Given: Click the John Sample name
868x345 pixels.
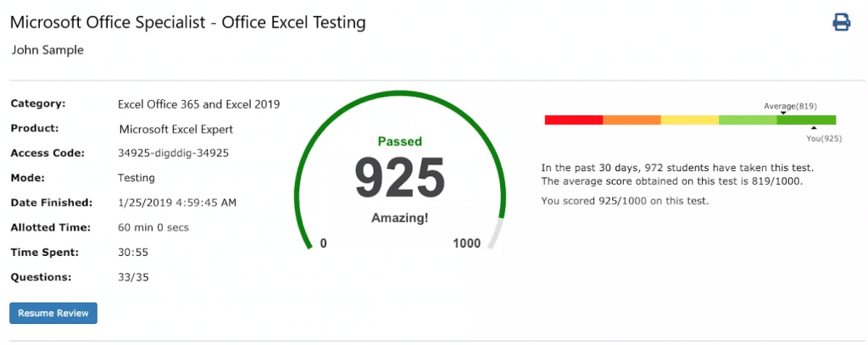Looking at the screenshot, I should pos(47,50).
